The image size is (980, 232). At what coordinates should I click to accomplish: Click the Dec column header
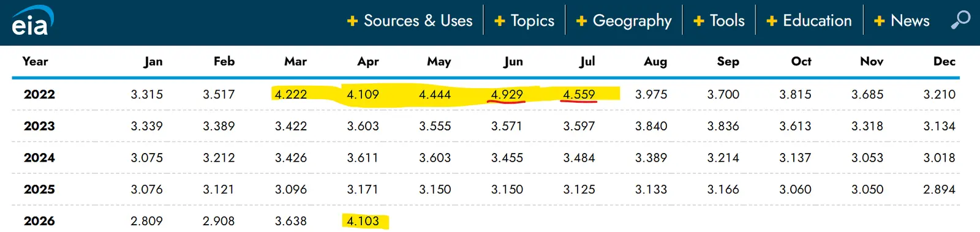944,61
